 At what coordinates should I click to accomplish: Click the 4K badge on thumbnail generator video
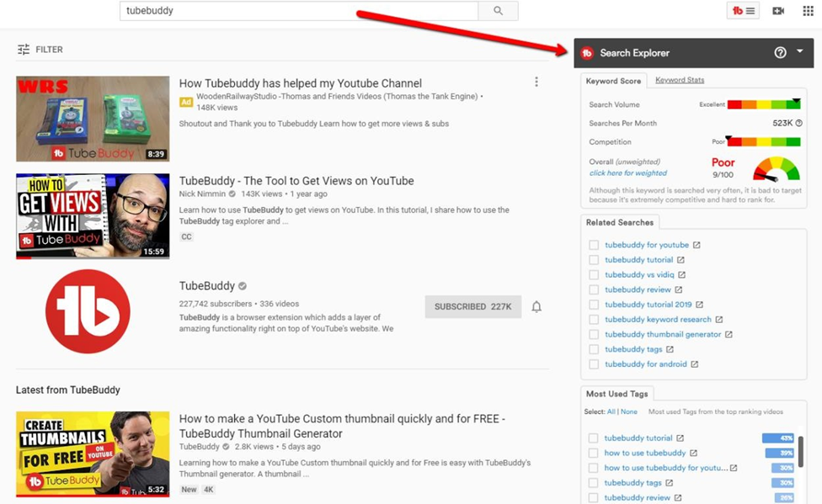coord(209,490)
